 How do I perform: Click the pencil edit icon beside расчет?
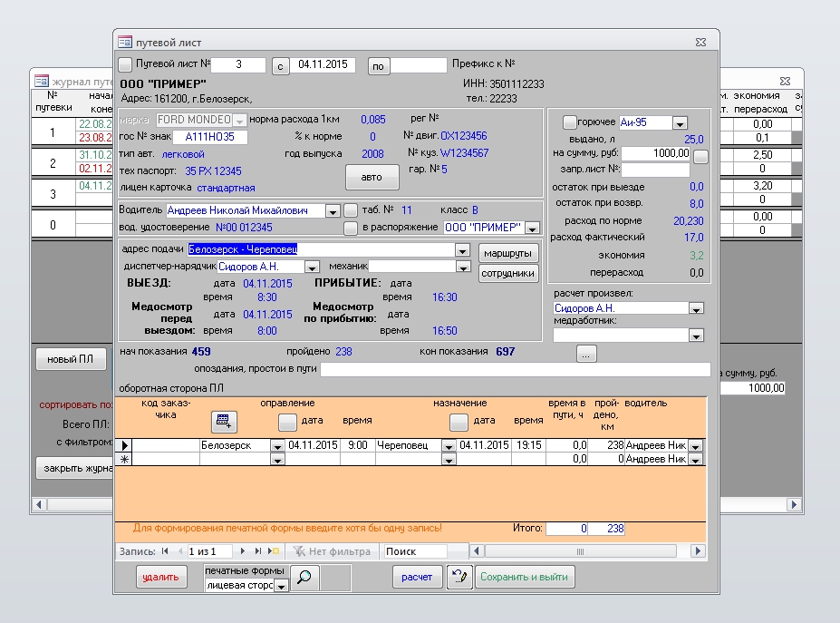click(459, 577)
